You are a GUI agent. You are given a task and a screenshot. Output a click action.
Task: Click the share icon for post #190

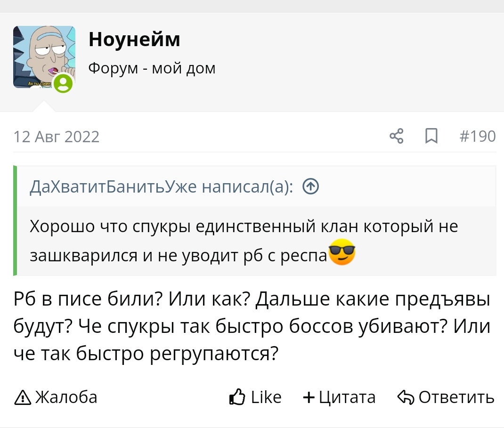coord(397,137)
